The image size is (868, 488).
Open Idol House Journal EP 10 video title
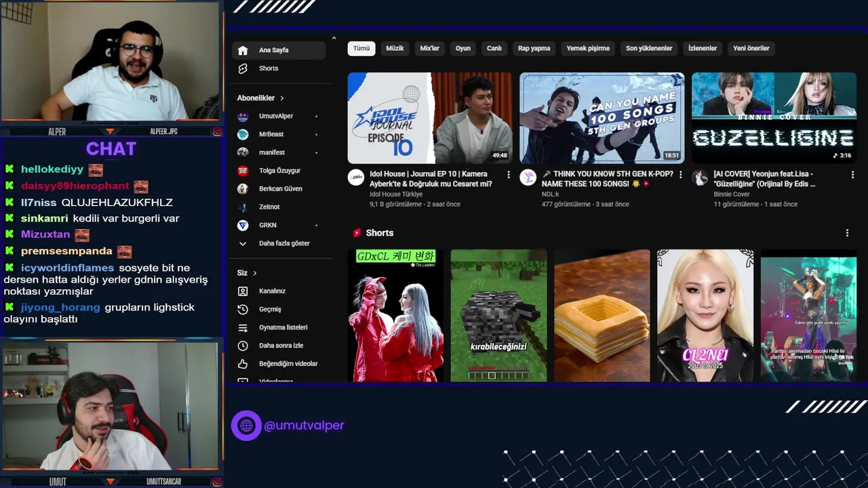[x=431, y=179]
